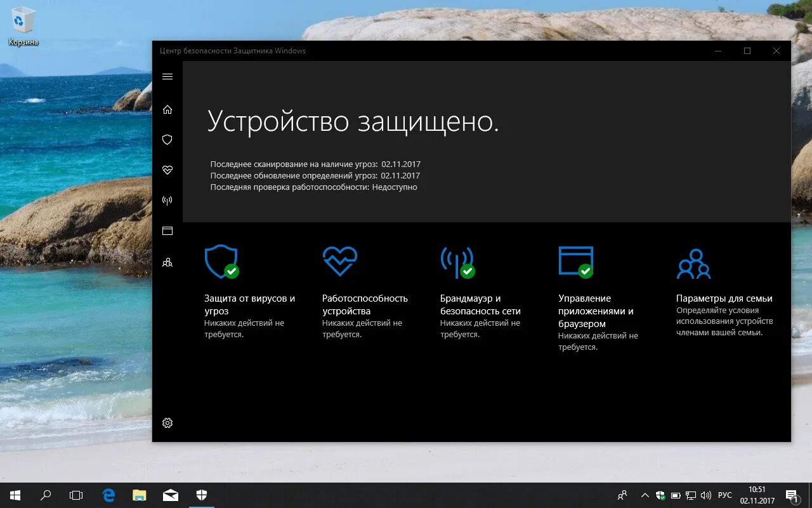Open volume speaker icon in tray
Viewport: 812px width, 508px height.
coord(705,495)
